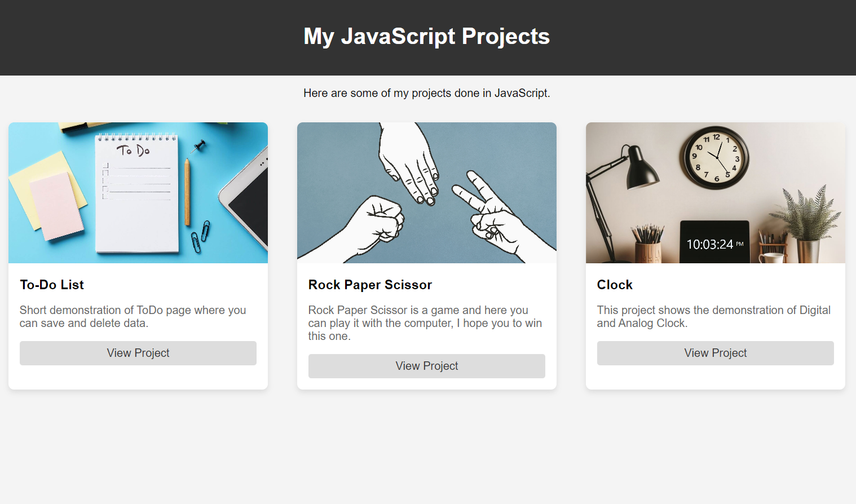Click the digital clock showing 10:03:24
Image resolution: width=856 pixels, height=504 pixels.
tap(714, 242)
